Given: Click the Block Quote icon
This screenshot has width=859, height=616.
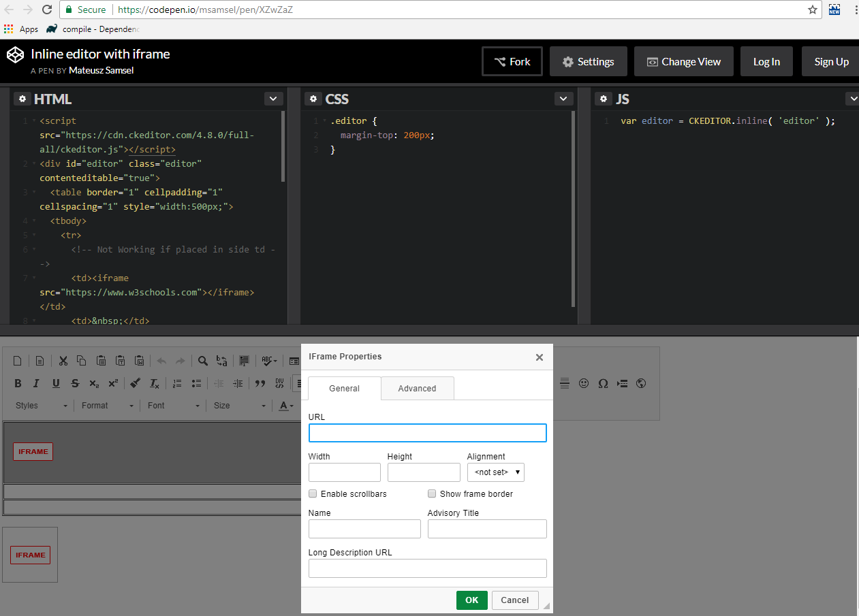Looking at the screenshot, I should click(260, 383).
